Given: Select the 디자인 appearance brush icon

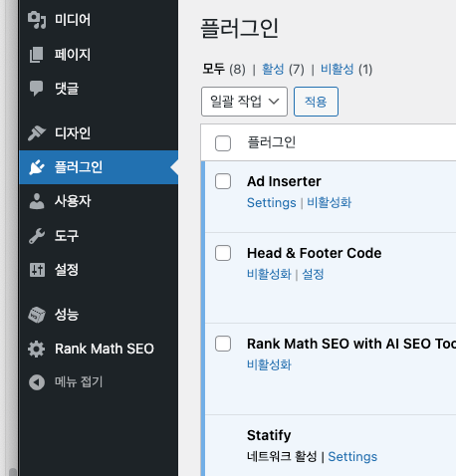Looking at the screenshot, I should (37, 133).
